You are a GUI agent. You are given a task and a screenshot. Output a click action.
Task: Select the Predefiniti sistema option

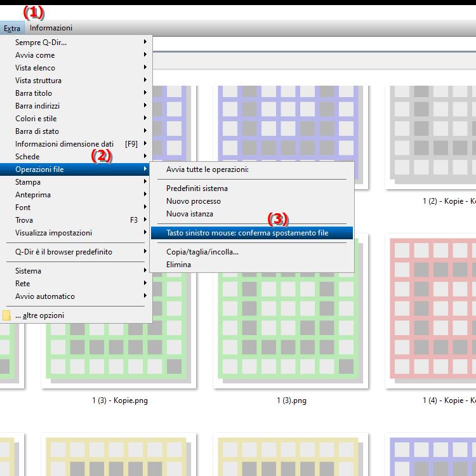[x=197, y=188]
